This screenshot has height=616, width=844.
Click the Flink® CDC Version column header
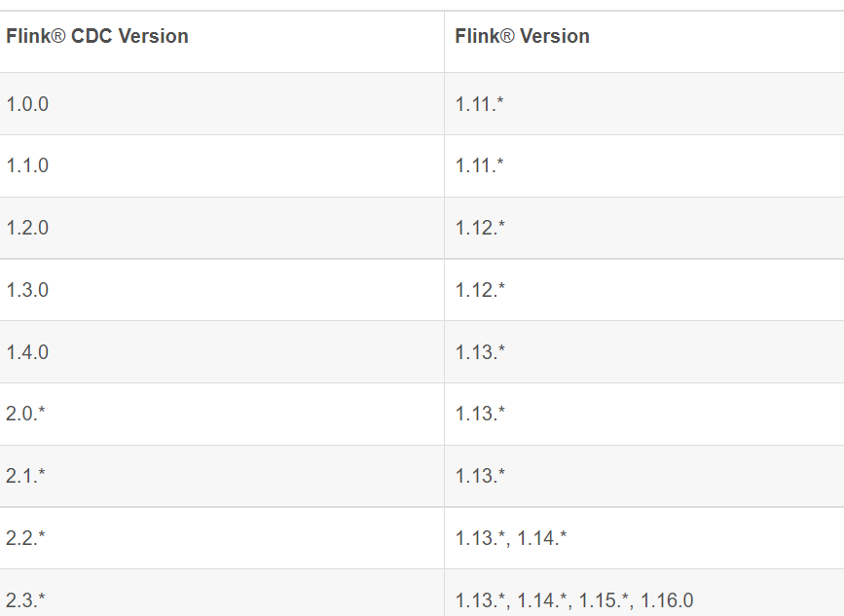(x=97, y=37)
